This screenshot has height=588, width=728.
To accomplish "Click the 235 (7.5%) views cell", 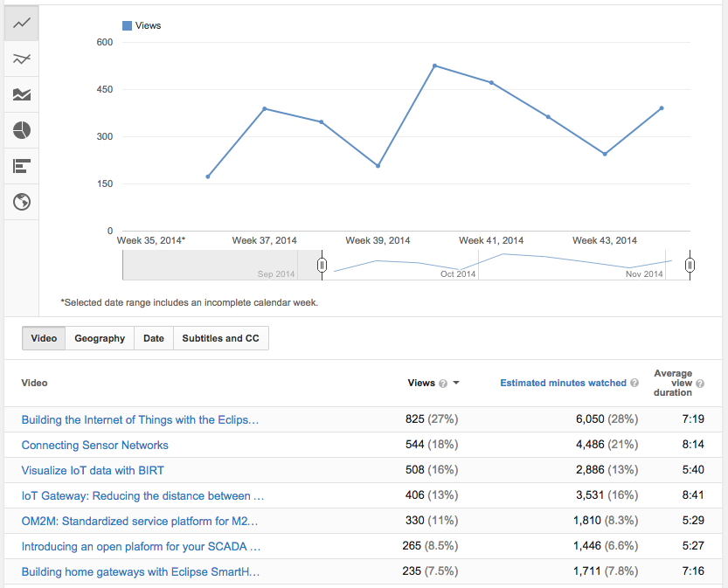I will pyautogui.click(x=430, y=571).
